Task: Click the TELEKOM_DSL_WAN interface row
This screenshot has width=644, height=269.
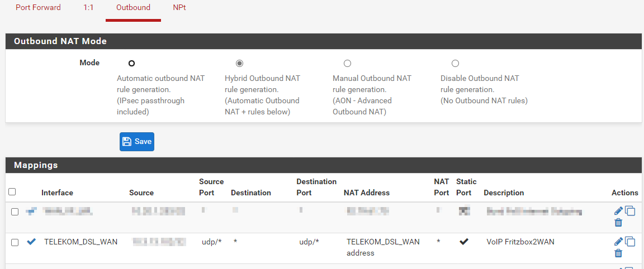Action: point(80,242)
